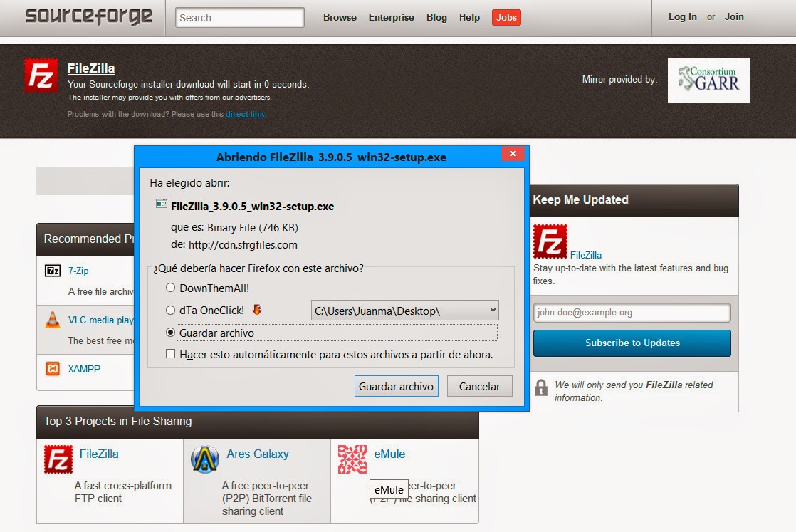Select the DownThemAll! radio option
Viewport: 796px width, 532px height.
pyautogui.click(x=171, y=288)
